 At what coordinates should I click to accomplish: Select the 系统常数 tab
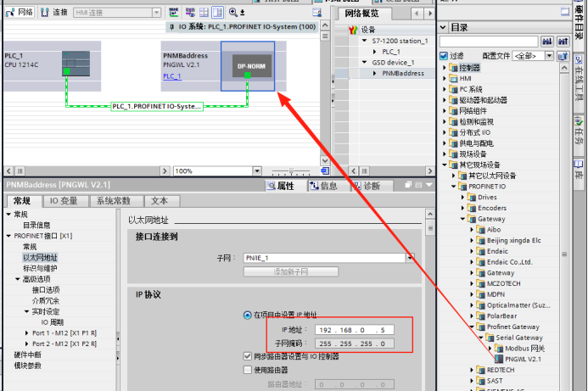(114, 201)
